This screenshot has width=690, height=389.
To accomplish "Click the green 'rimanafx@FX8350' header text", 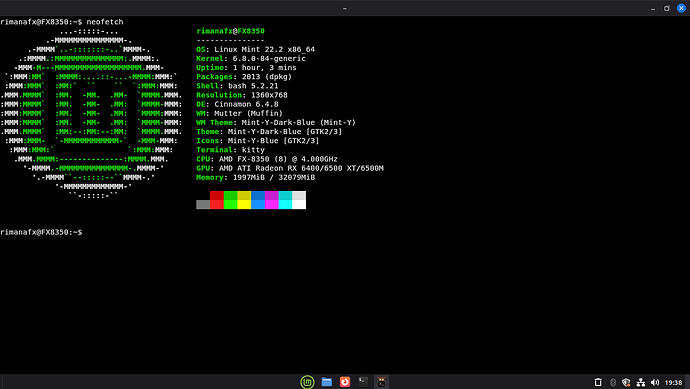I will [x=231, y=31].
